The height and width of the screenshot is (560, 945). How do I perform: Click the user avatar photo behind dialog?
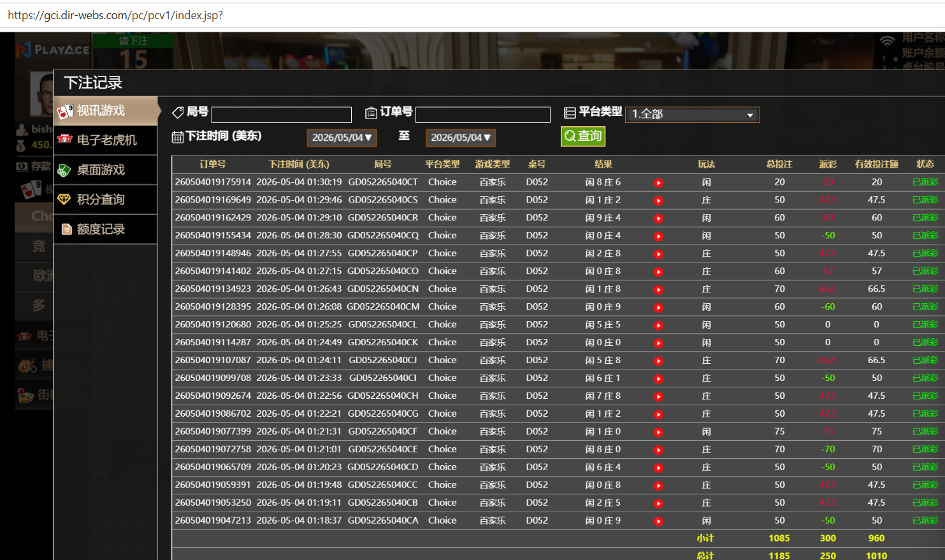point(42,92)
